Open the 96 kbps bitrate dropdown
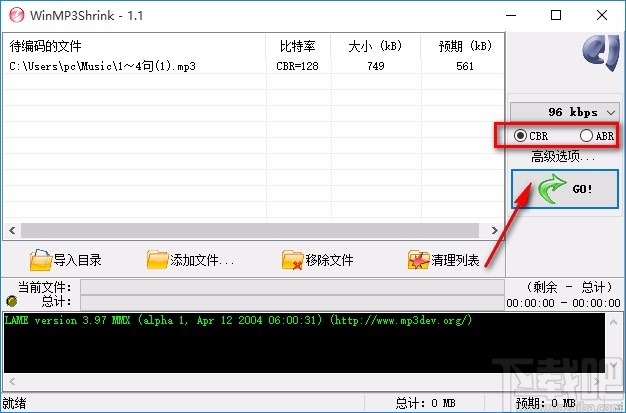 pyautogui.click(x=565, y=112)
